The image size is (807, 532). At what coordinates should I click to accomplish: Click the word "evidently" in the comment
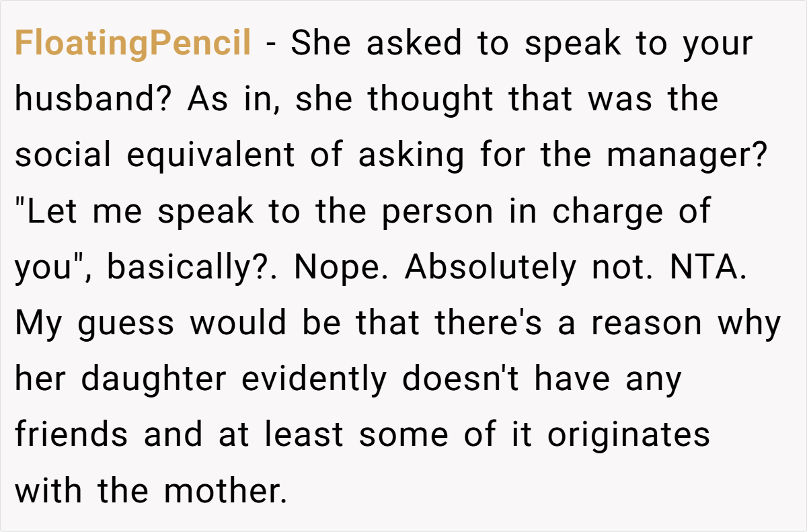pos(314,381)
